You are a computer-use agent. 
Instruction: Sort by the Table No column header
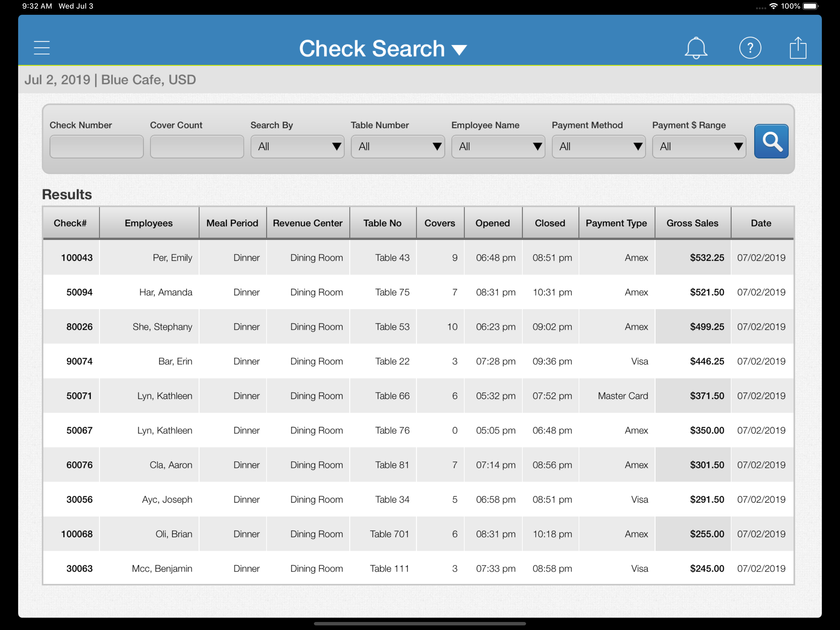tap(383, 223)
